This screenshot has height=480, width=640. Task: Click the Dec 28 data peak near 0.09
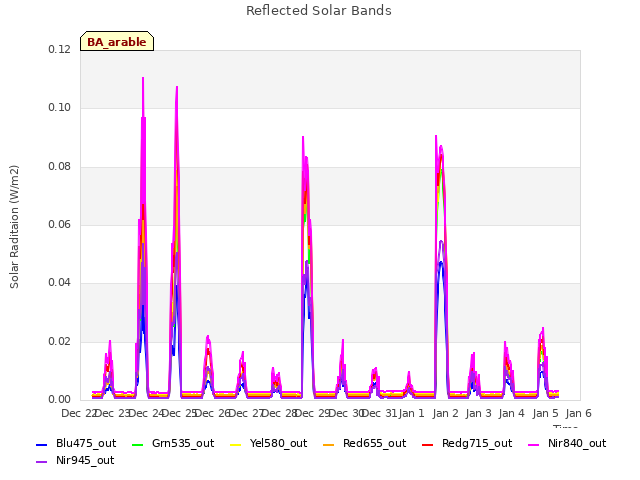click(x=303, y=138)
